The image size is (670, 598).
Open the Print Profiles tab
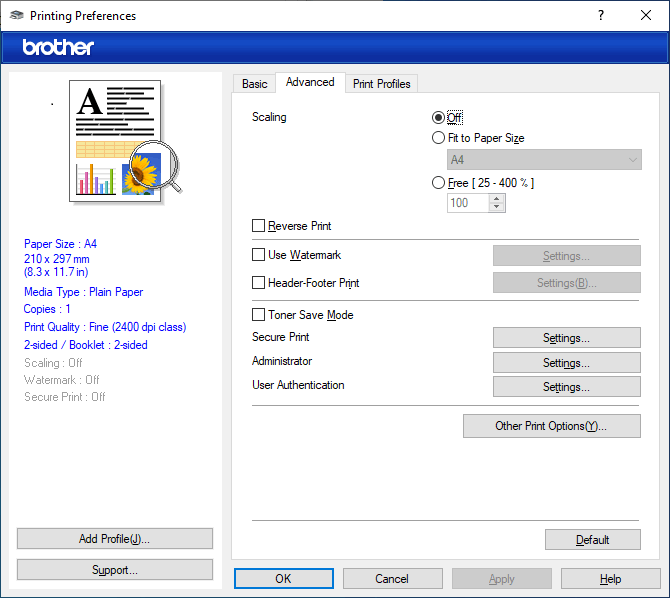click(381, 84)
